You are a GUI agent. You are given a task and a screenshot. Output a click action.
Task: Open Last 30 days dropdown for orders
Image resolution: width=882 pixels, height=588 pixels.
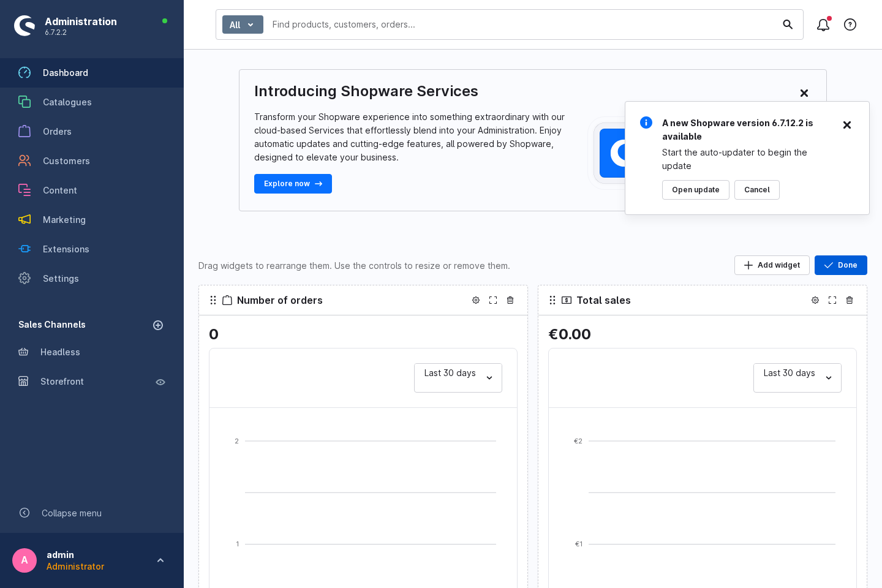tap(458, 377)
